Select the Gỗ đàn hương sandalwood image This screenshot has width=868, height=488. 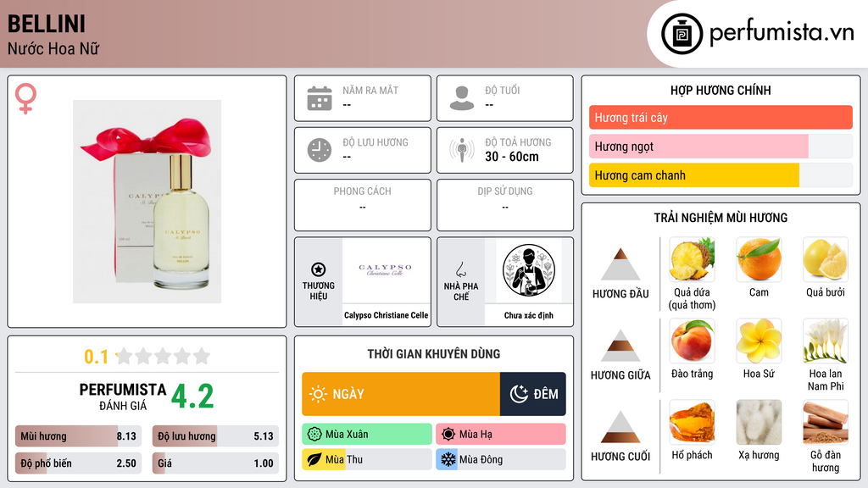point(826,422)
